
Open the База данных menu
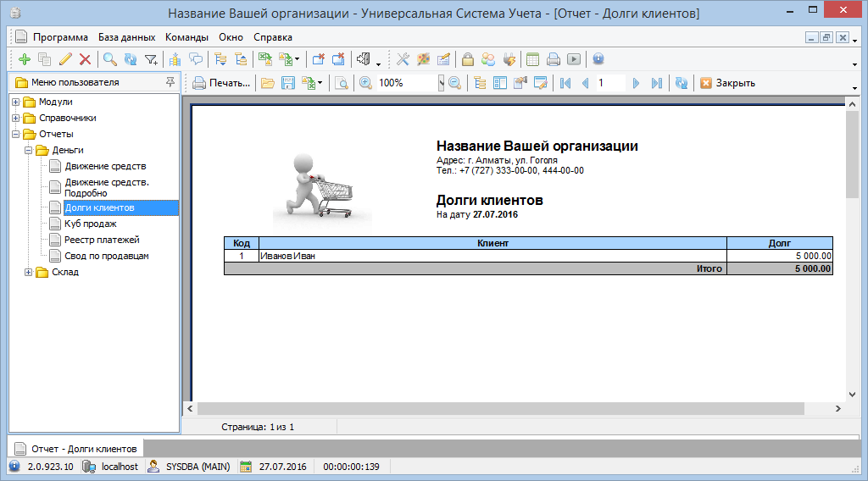126,37
